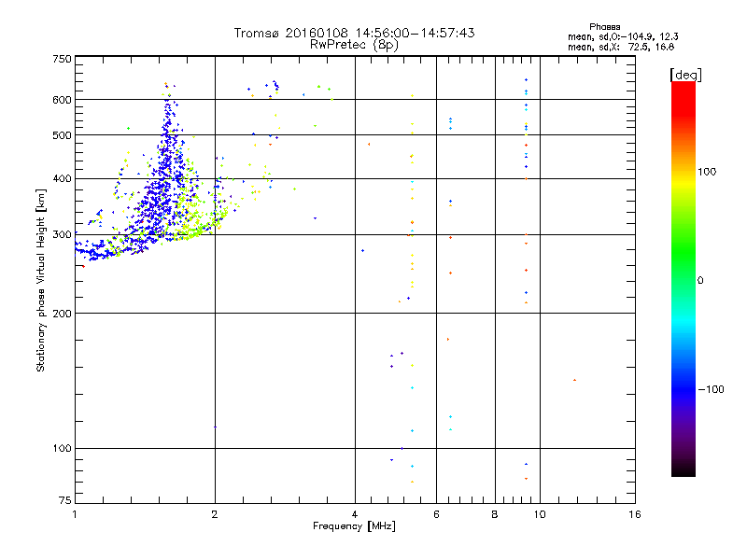Click the '600' y-axis tick label
Image resolution: width=747 pixels, height=560 pixels.
pyautogui.click(x=62, y=100)
